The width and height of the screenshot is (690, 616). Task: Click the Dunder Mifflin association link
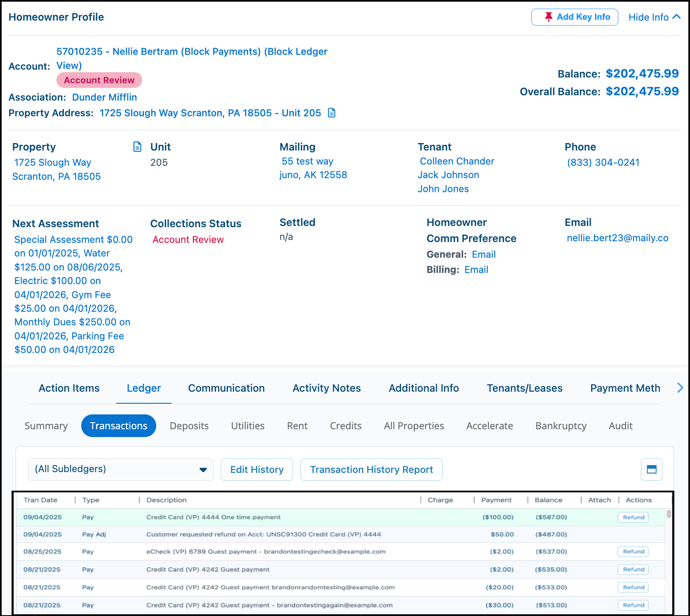(104, 97)
